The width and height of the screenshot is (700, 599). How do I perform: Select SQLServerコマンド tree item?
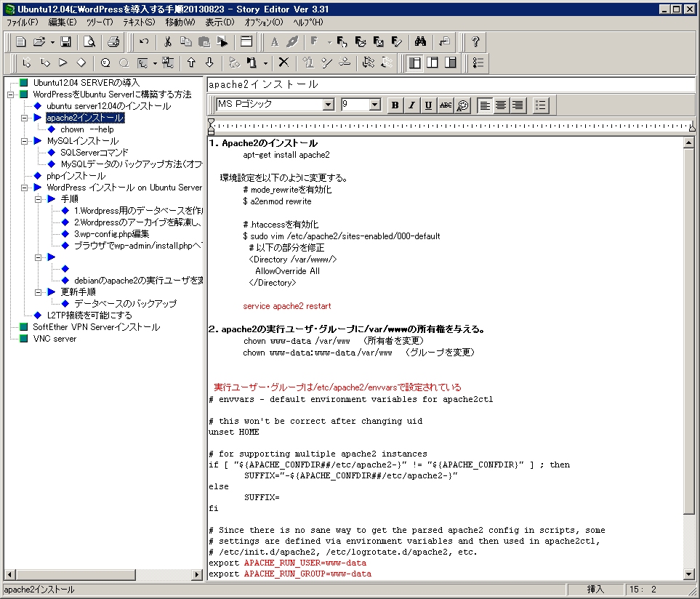pyautogui.click(x=94, y=153)
